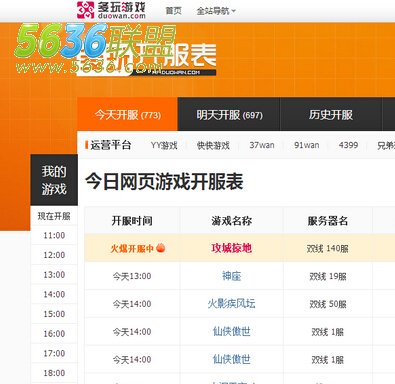Open the 历史开服 tab

(x=330, y=115)
